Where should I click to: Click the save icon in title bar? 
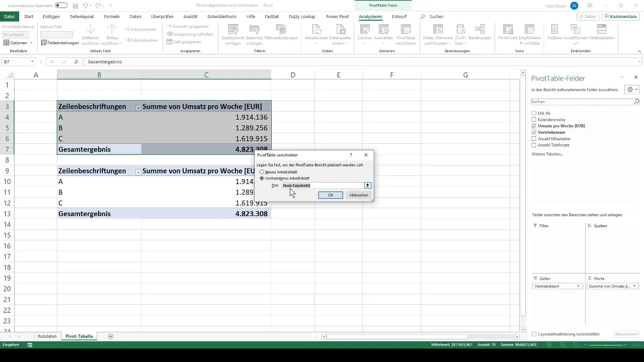[75, 6]
